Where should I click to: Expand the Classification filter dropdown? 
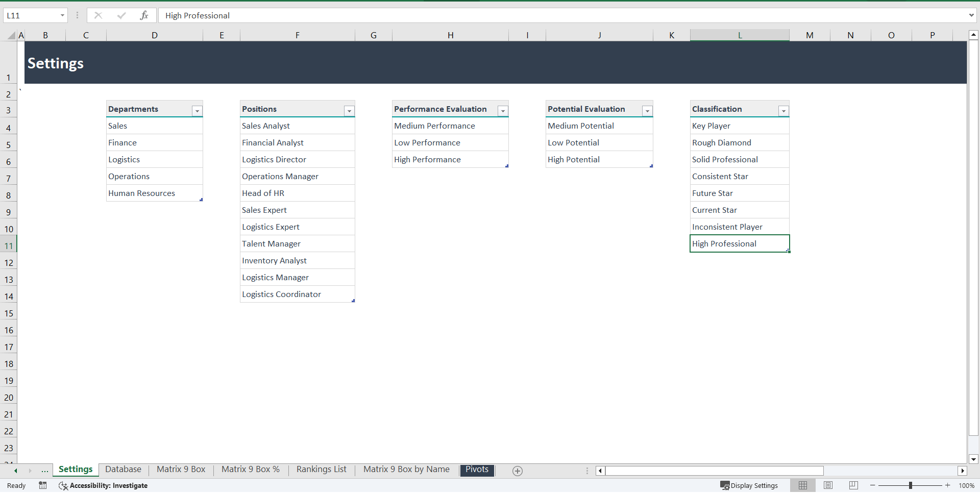pos(783,111)
